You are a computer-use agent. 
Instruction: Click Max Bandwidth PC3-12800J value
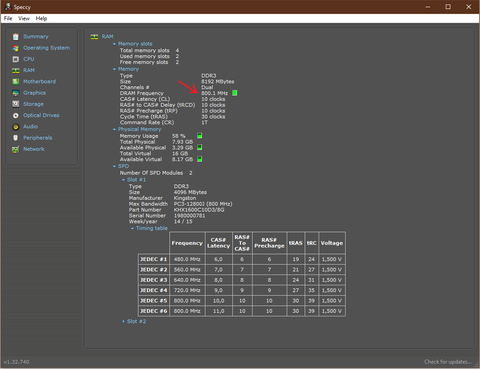pos(203,204)
